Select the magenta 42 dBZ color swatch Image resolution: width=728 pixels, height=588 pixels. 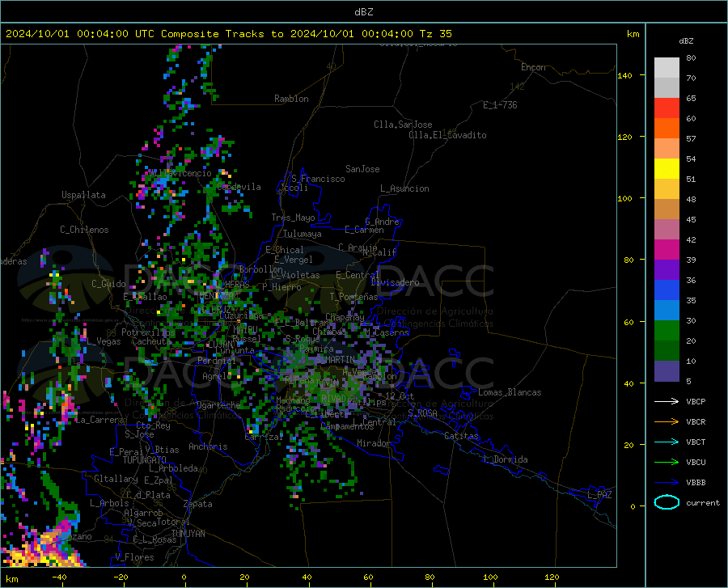667,250
